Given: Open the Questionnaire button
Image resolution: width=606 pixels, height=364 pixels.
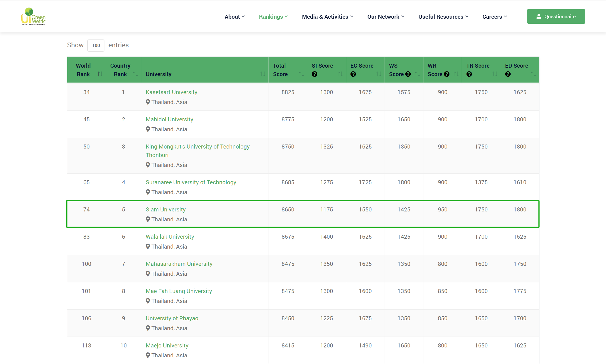Looking at the screenshot, I should [x=556, y=16].
